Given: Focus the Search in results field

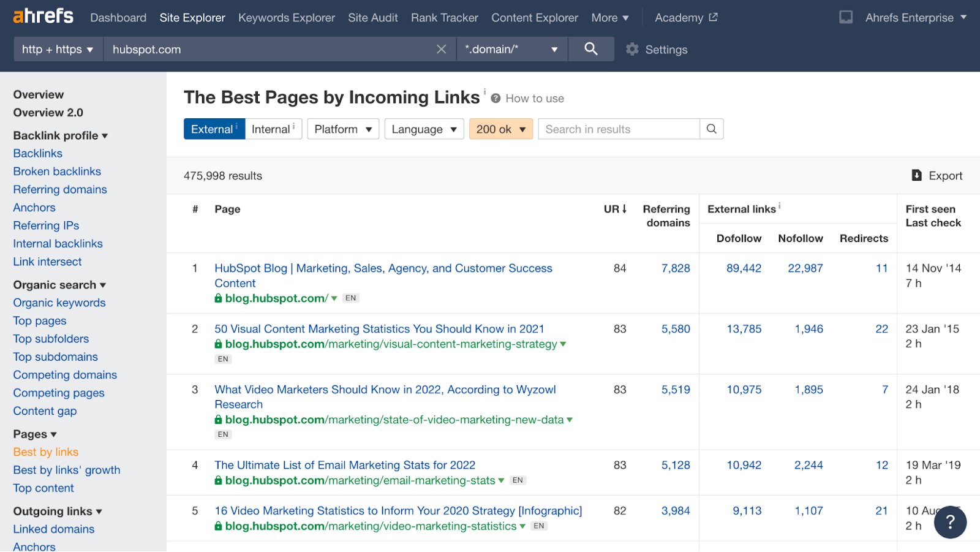Looking at the screenshot, I should pos(619,129).
